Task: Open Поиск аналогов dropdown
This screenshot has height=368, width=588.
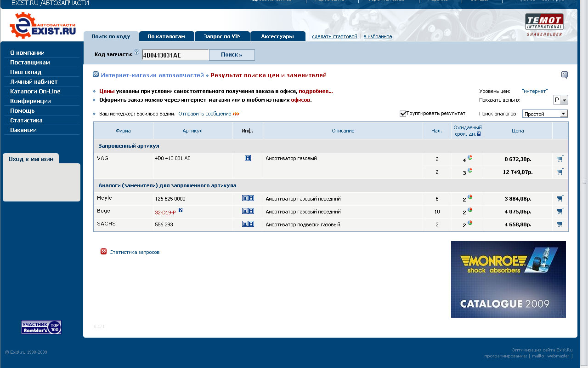Action: 545,114
